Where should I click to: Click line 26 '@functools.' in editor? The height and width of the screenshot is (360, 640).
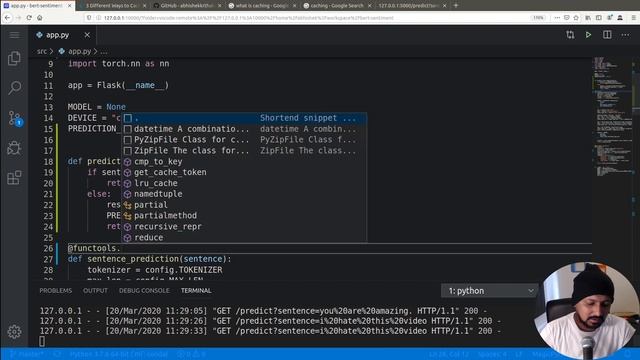pyautogui.click(x=94, y=248)
